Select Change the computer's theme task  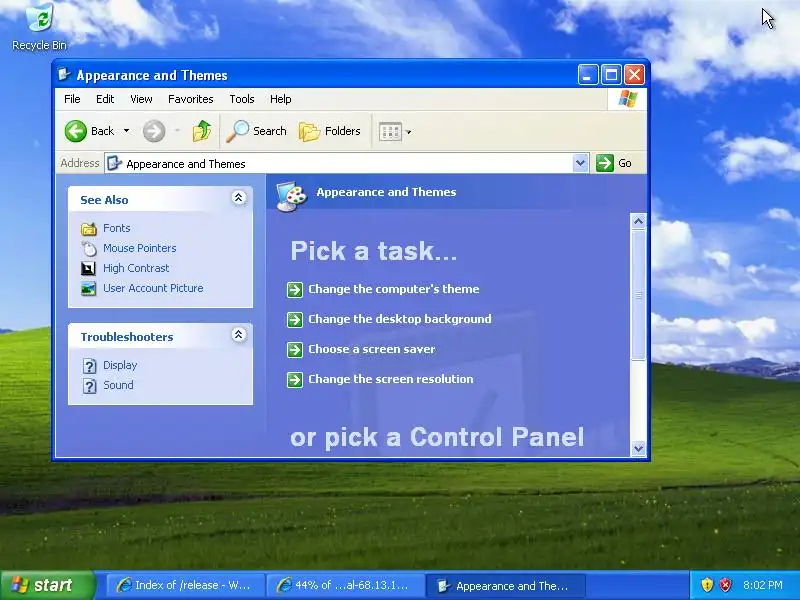click(394, 289)
